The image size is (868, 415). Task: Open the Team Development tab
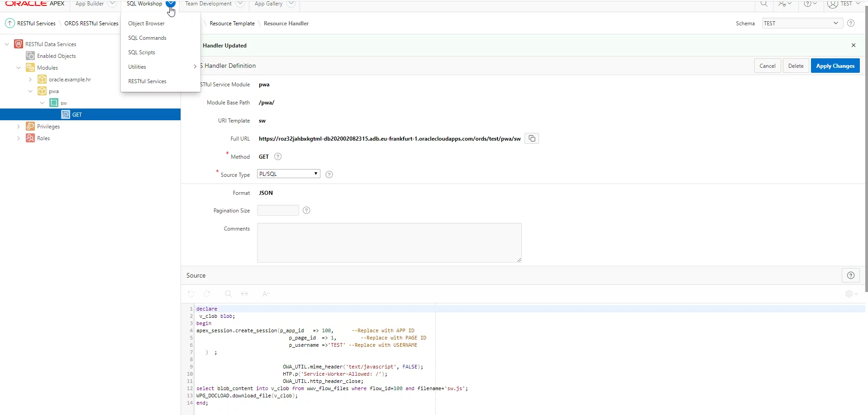[x=208, y=4]
